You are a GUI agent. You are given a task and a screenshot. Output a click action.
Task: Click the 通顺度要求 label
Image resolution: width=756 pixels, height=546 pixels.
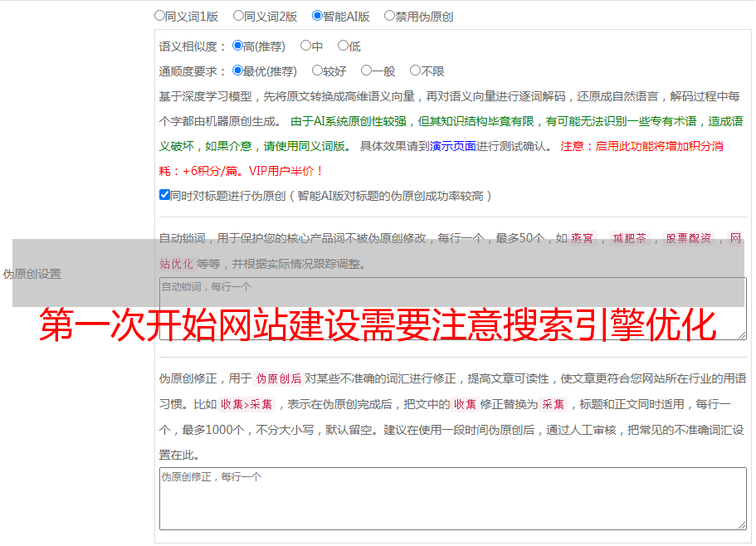click(x=193, y=71)
